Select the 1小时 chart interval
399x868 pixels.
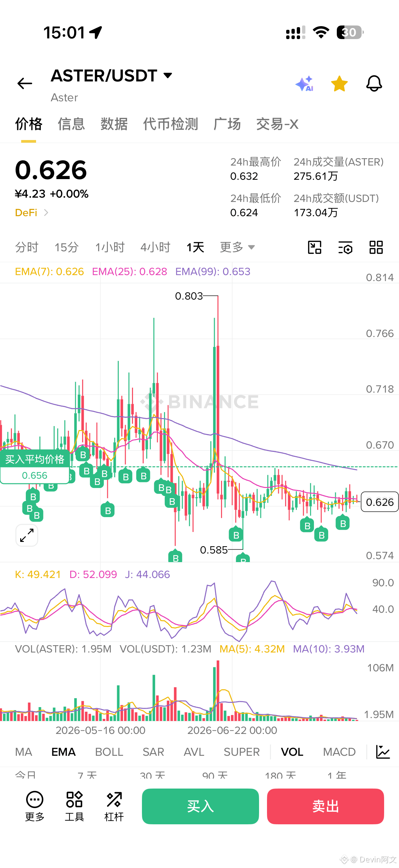[x=110, y=247]
